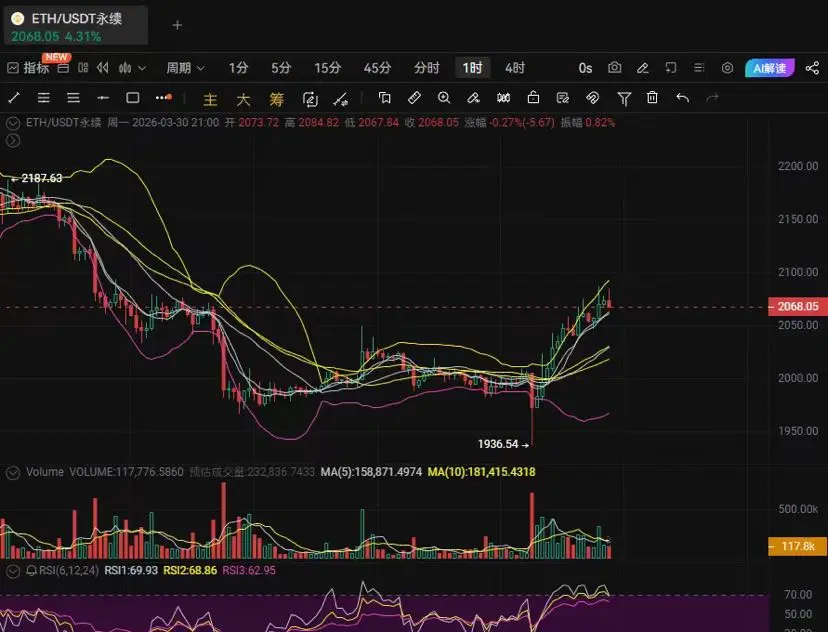Image resolution: width=828 pixels, height=632 pixels.
Task: Open more drawing tools ellipsis
Action: 164,98
